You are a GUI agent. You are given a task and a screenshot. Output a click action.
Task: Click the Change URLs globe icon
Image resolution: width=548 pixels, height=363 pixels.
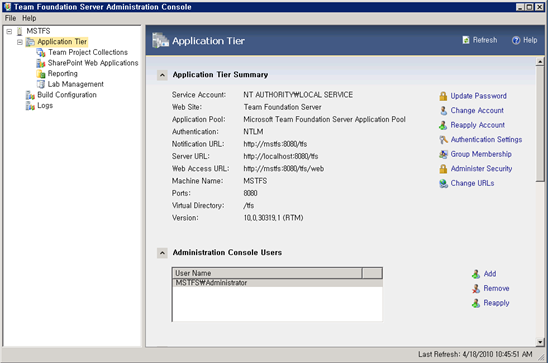click(x=443, y=183)
